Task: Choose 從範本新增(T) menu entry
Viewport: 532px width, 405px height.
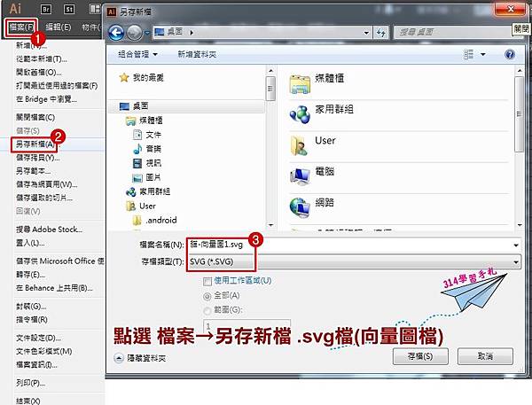Action: point(42,59)
